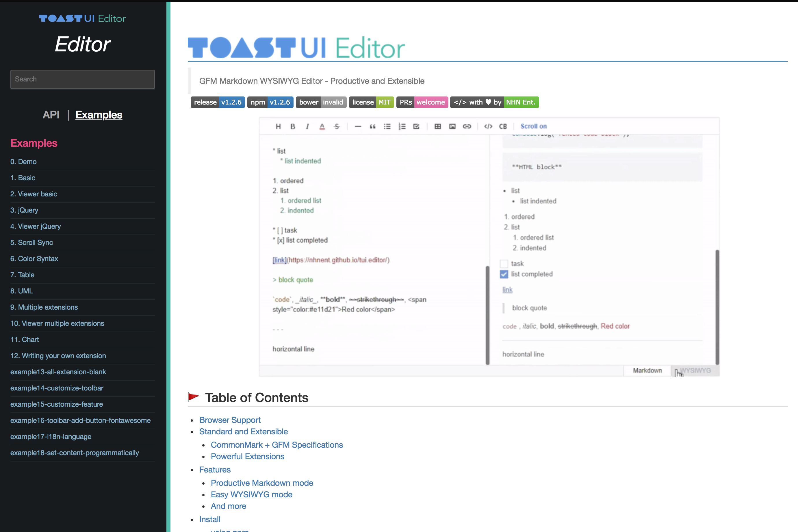Open the API section in sidebar
Screen dimensions: 798x532
51,115
